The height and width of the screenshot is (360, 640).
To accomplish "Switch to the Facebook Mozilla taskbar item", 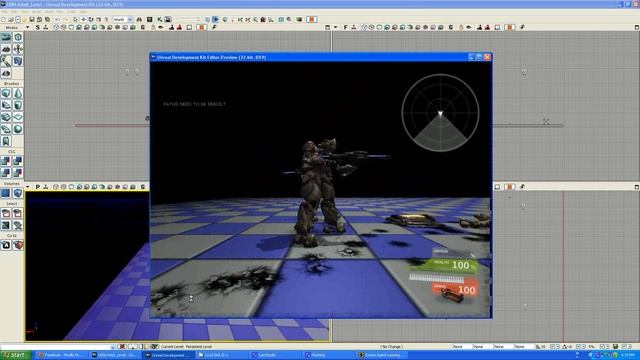I will pos(61,355).
